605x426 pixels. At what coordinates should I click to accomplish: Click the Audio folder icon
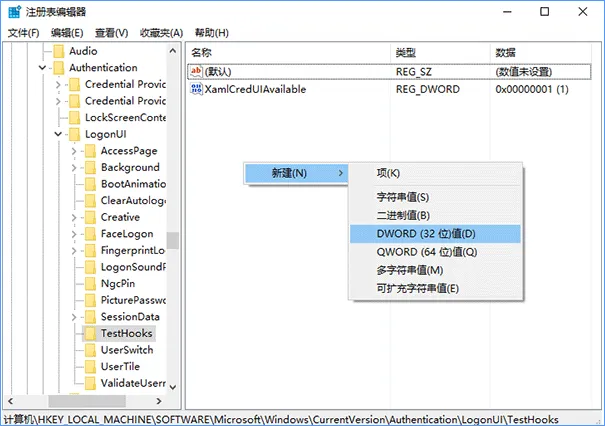[59, 51]
